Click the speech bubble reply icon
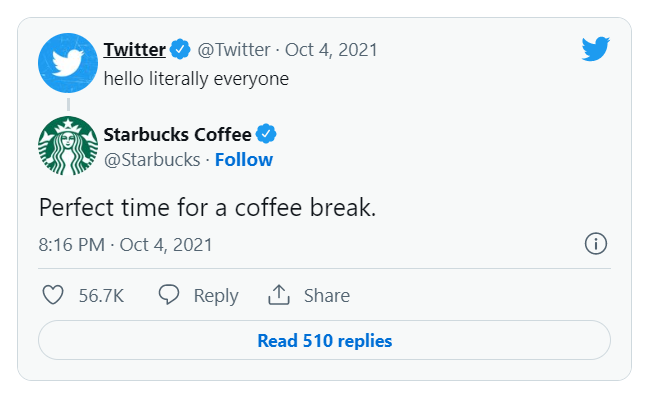 [169, 295]
